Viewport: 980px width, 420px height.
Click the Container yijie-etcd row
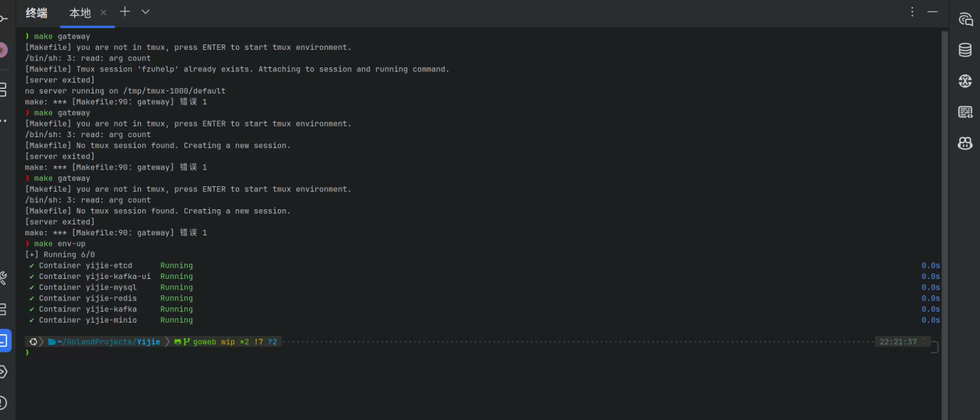tap(111, 266)
